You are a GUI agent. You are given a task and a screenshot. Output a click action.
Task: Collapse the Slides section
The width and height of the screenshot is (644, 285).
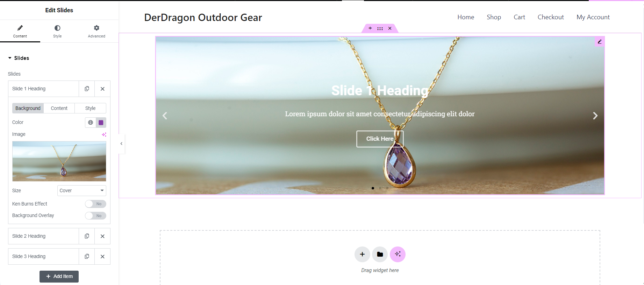(19, 58)
